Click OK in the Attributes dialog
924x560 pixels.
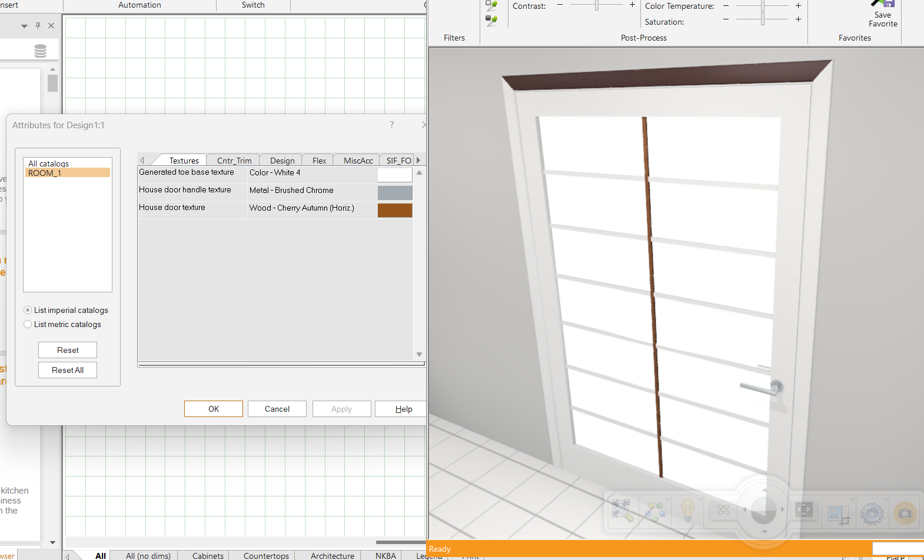point(213,409)
